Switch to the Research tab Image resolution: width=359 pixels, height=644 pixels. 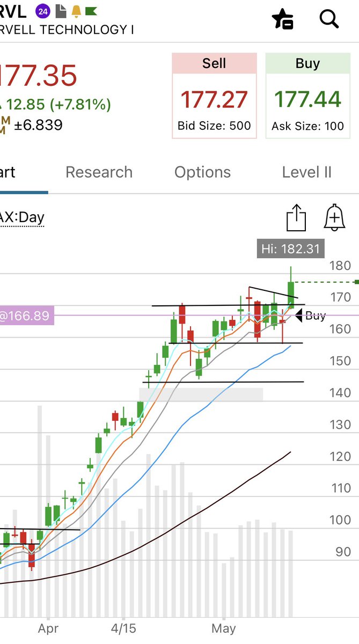99,172
